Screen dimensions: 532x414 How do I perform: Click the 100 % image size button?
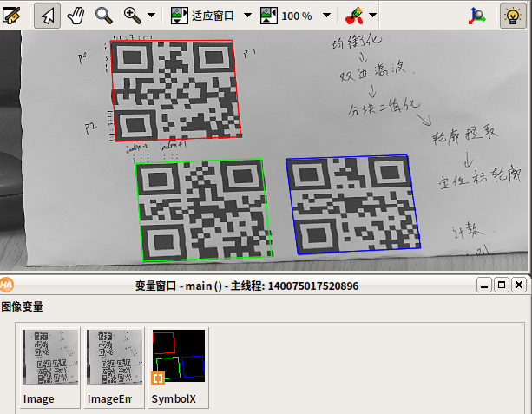coord(286,16)
